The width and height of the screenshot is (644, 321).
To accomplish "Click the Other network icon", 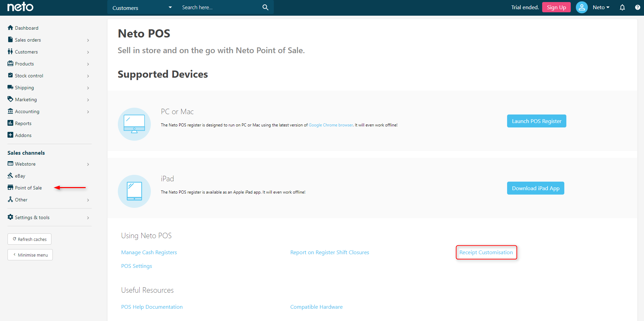I will click(x=10, y=199).
